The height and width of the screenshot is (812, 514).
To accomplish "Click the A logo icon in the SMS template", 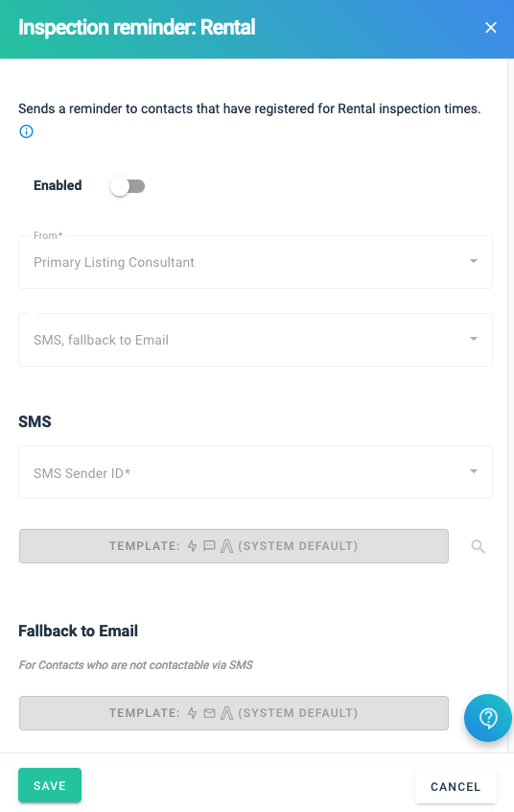I will click(226, 546).
